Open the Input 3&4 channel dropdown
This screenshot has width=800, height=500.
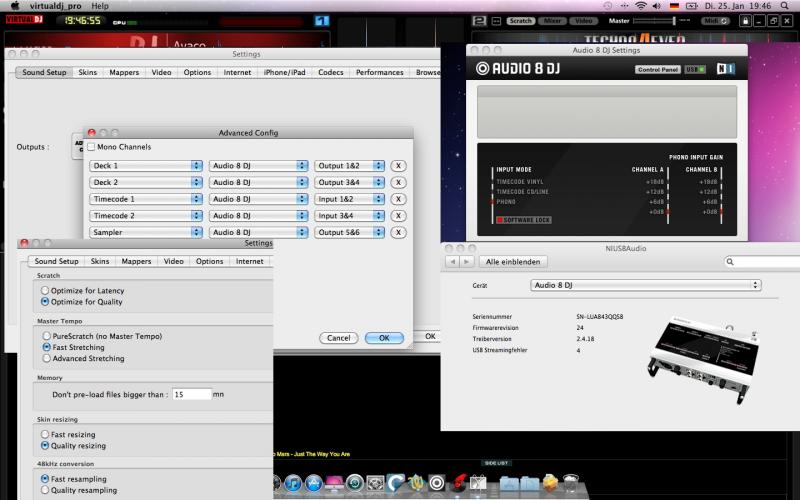349,216
